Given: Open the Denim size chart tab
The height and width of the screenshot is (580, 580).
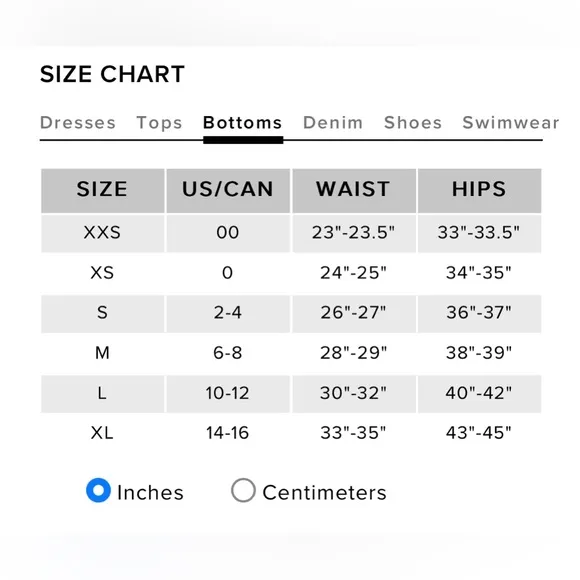Looking at the screenshot, I should click(333, 123).
